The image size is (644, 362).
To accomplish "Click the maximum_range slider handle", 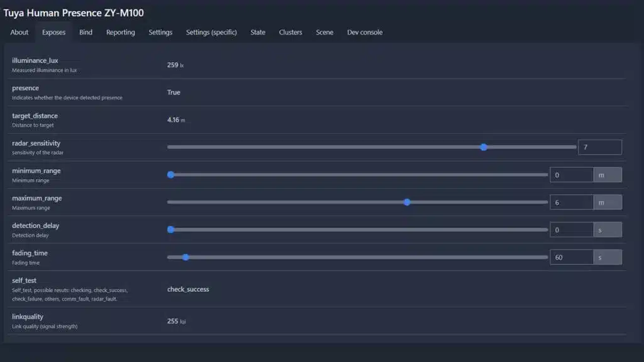I will tap(407, 202).
